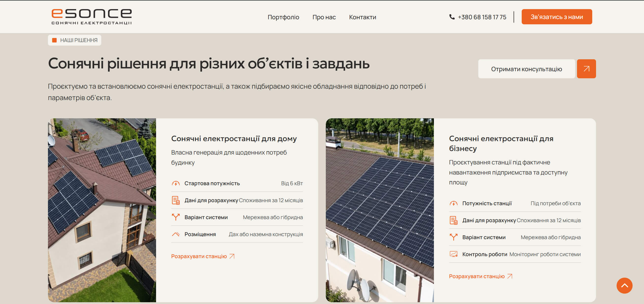Image resolution: width=644 pixels, height=304 pixels.
Task: Click the branch icon in the home card's Варіант системи row
Action: tap(176, 217)
